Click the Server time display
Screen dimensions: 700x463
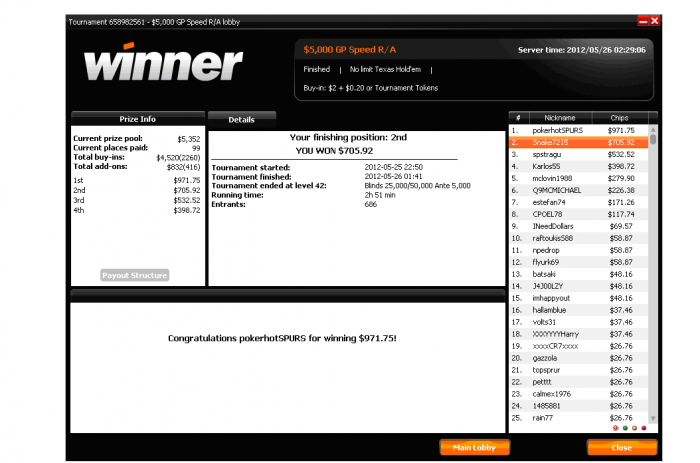(582, 50)
